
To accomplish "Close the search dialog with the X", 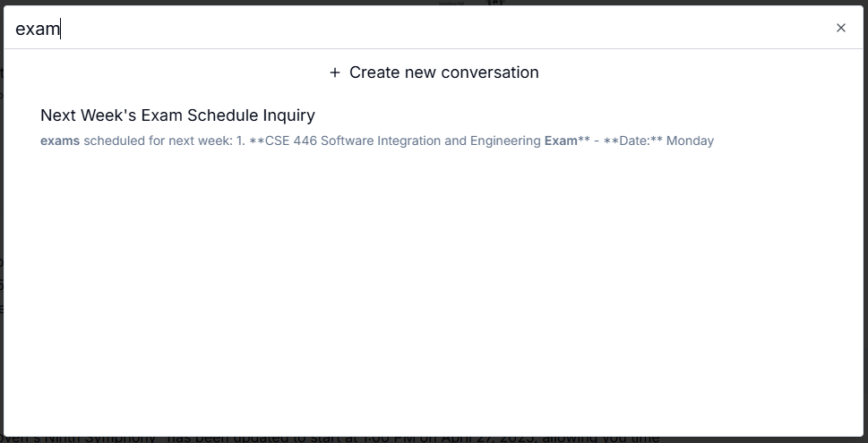I will [x=840, y=28].
